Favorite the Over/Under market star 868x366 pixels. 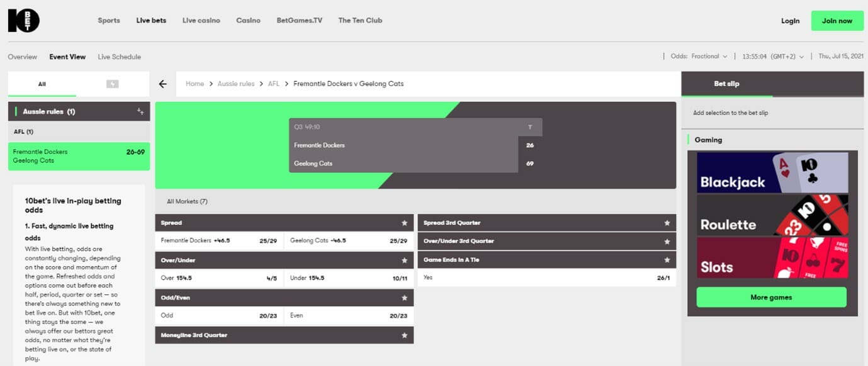tap(405, 260)
